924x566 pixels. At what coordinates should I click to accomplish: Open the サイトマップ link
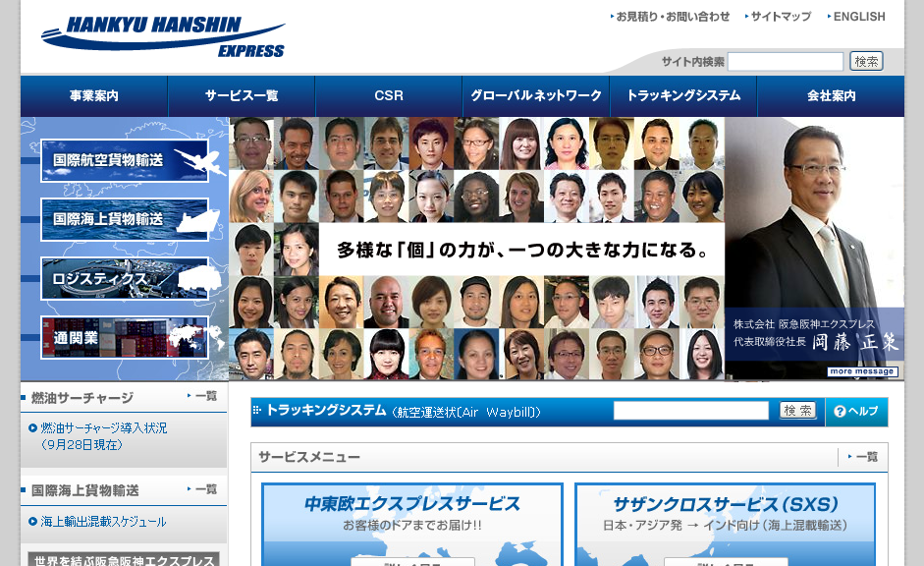781,17
